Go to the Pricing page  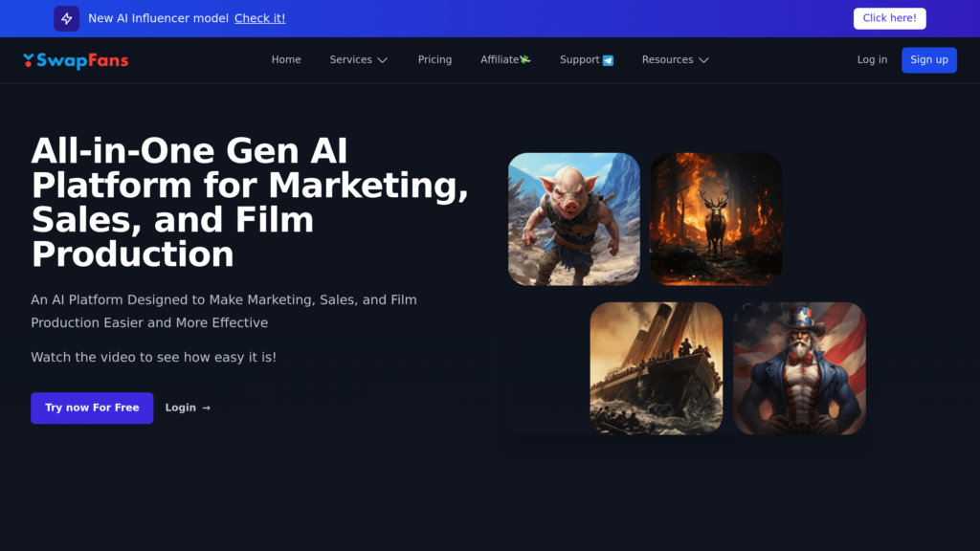[434, 59]
